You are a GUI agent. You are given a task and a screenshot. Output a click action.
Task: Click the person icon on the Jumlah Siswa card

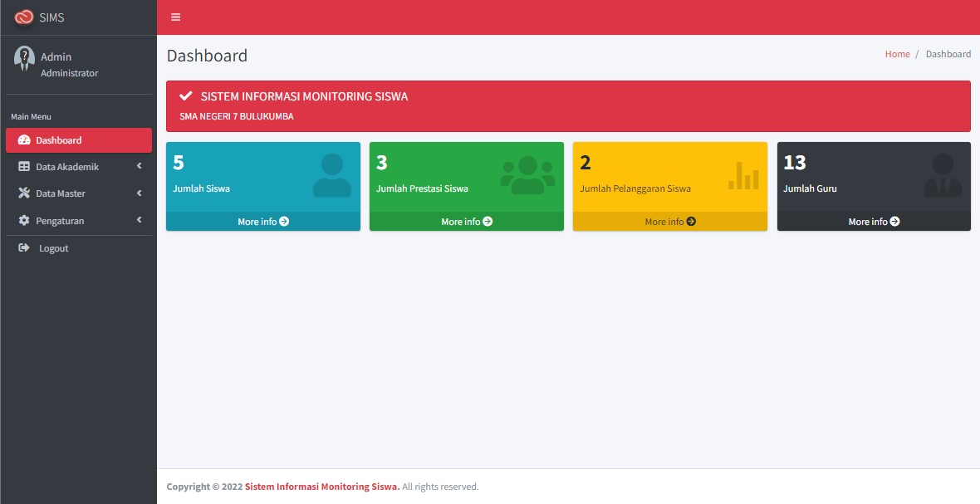331,179
